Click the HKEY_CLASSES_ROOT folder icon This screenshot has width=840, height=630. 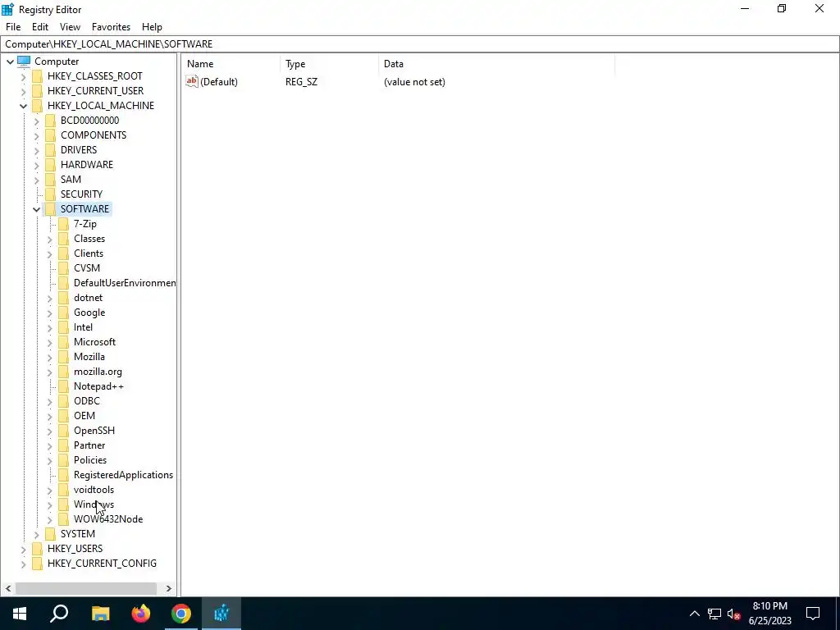[38, 76]
